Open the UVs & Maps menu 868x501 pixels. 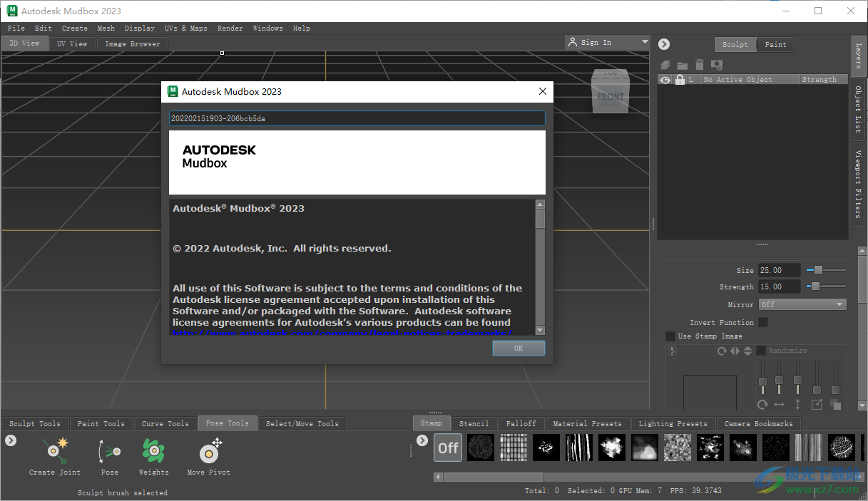(185, 29)
